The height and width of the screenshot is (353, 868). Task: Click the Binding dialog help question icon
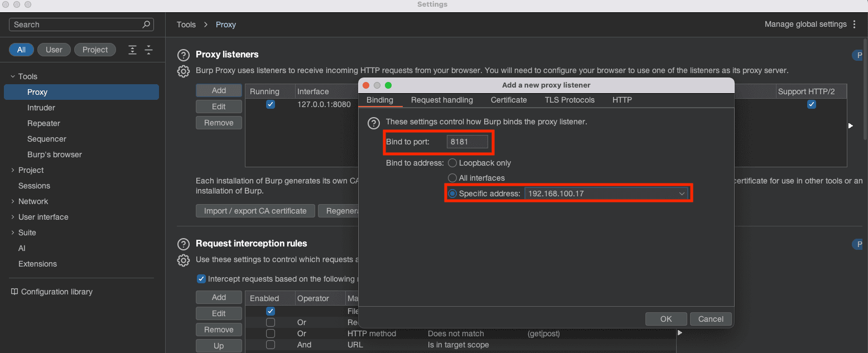point(373,122)
